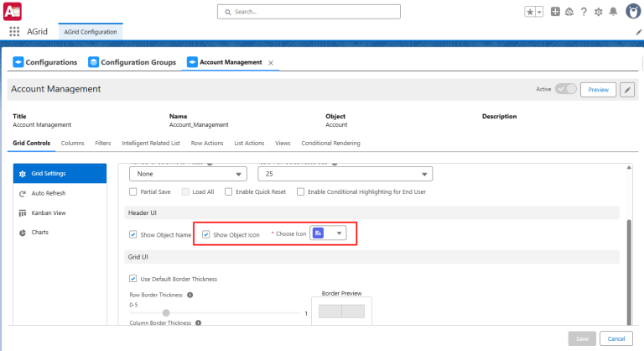Uncheck Show Object Icon checkbox
The image size is (644, 351).
(x=205, y=234)
